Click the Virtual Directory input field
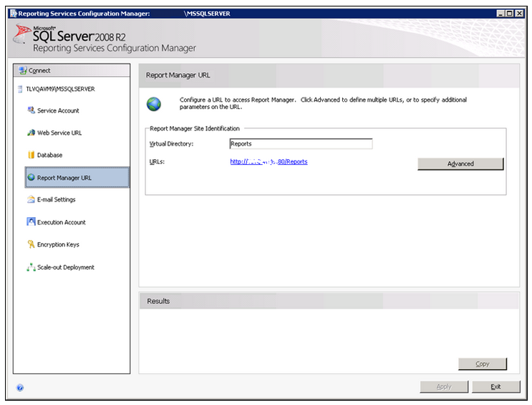Screen dimensions: 532x405 coord(301,143)
